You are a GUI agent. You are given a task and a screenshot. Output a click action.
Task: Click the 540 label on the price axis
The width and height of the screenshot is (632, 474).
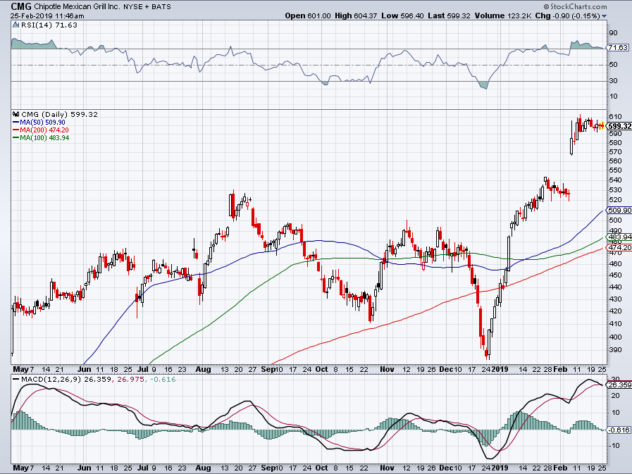(615, 180)
